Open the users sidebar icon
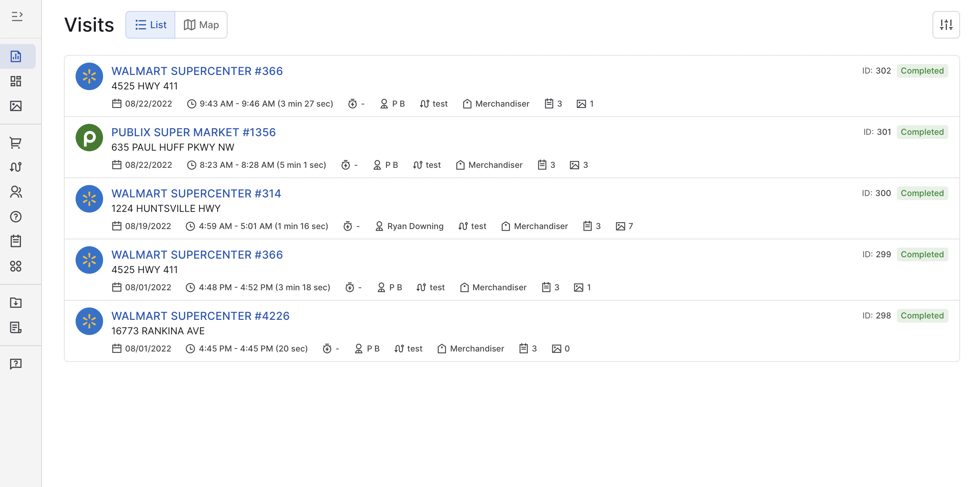The image size is (980, 487). 16,192
